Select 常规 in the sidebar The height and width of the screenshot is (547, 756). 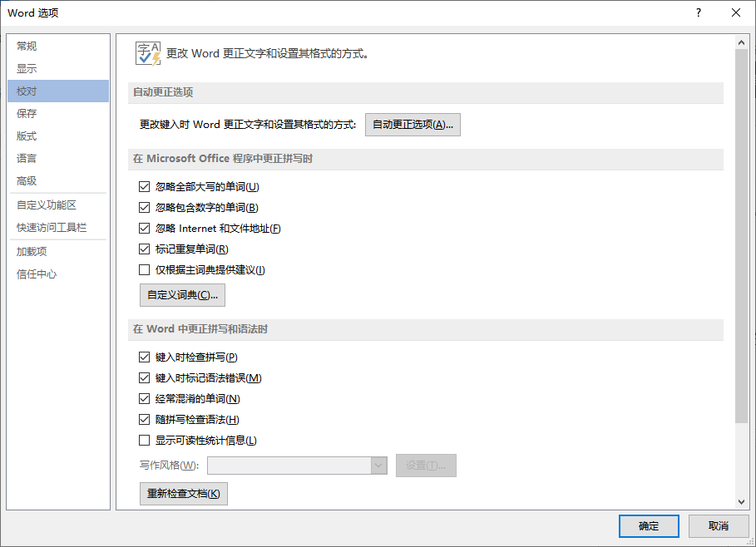coord(58,47)
